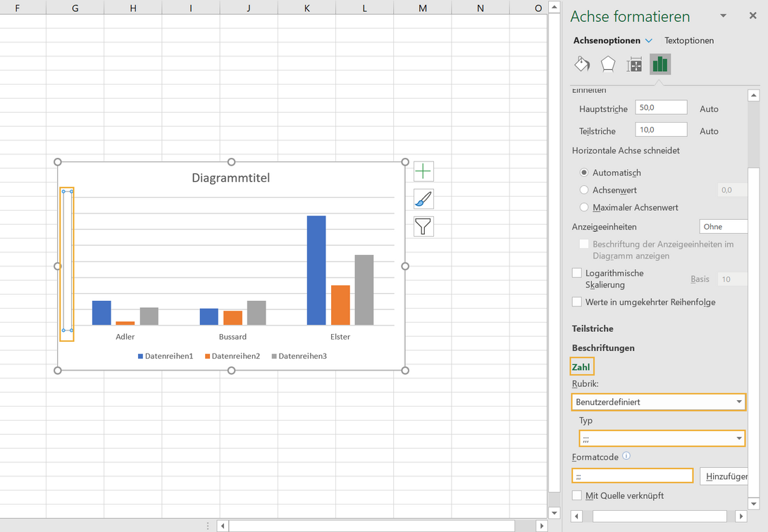Viewport: 768px width, 532px height.
Task: Click the info icon next to Formatcode
Action: 626,456
